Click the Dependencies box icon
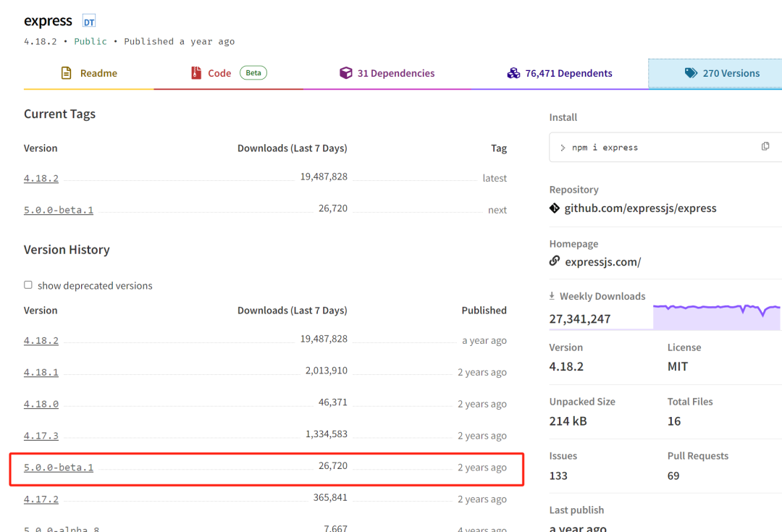Viewport: 782px width, 532px height. pos(345,73)
